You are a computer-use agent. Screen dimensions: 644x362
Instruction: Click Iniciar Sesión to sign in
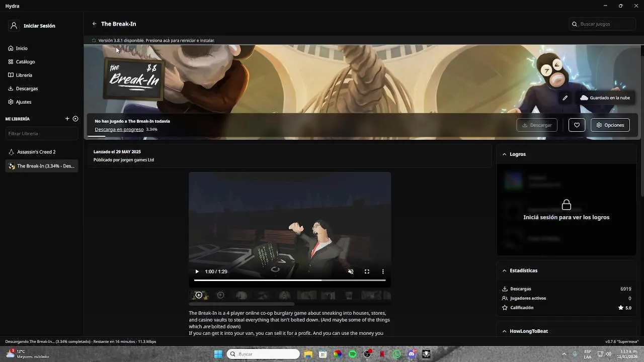pyautogui.click(x=39, y=26)
